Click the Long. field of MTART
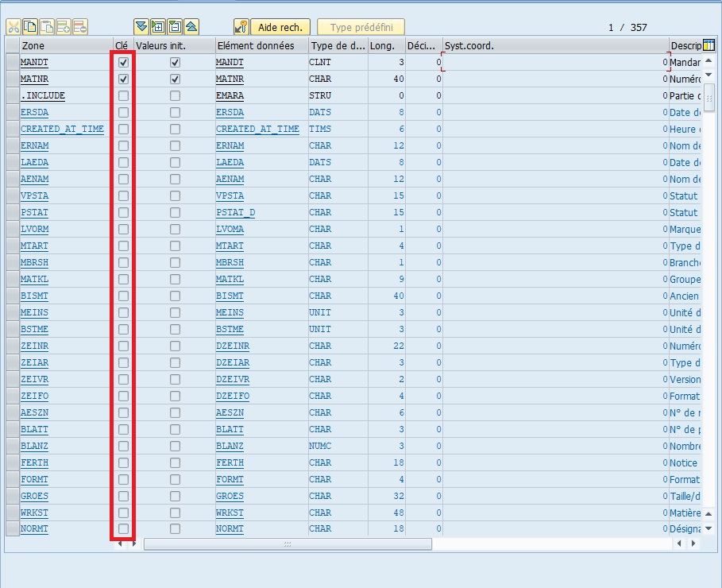722x588 pixels. 387,246
